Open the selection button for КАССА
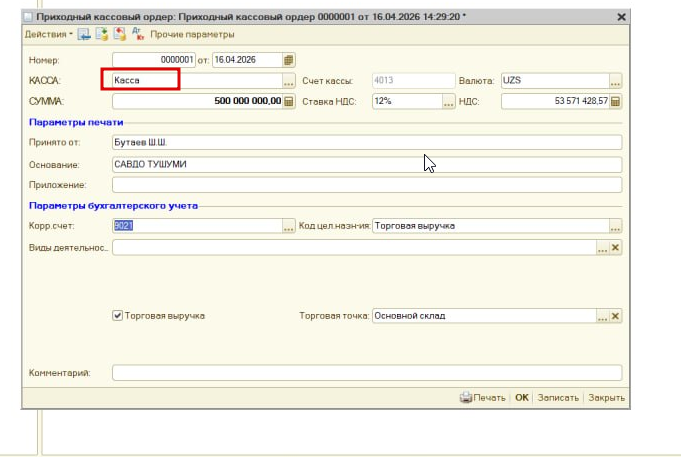 [289, 81]
